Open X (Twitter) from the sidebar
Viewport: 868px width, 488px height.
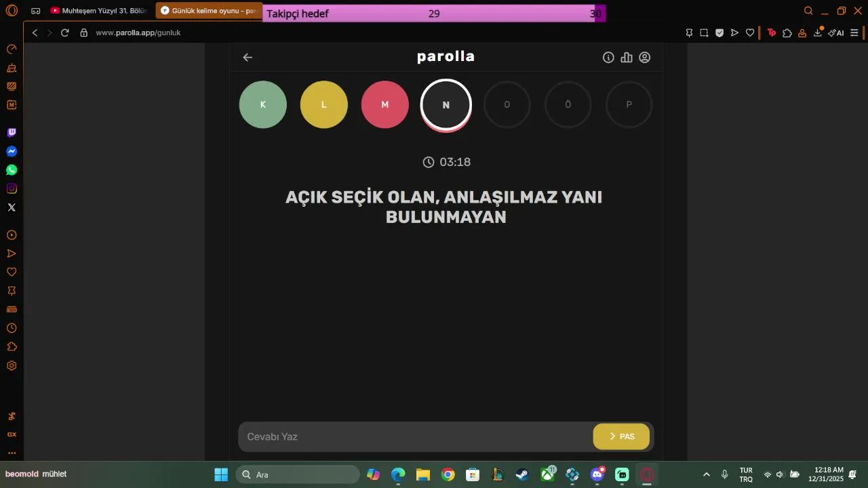(12, 207)
